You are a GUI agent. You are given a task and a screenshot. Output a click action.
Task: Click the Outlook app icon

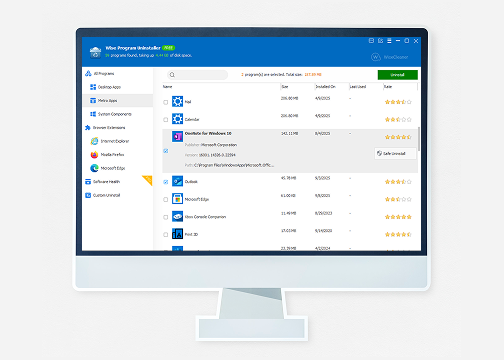pyautogui.click(x=177, y=181)
